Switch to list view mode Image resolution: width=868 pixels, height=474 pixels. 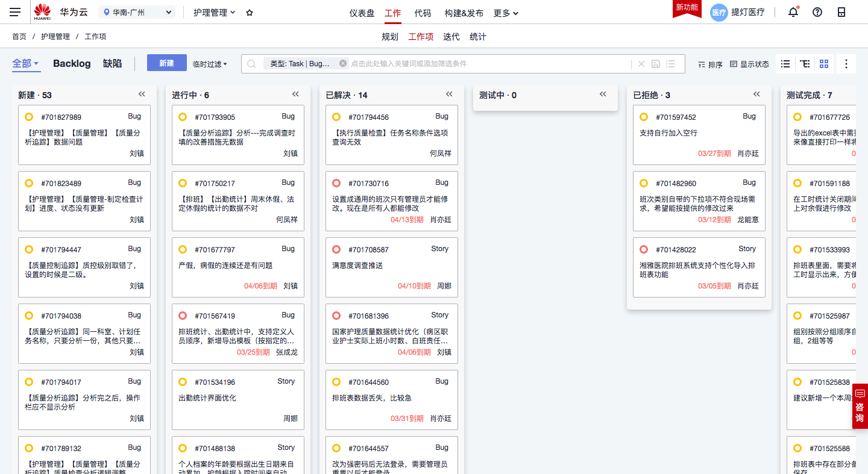click(784, 63)
